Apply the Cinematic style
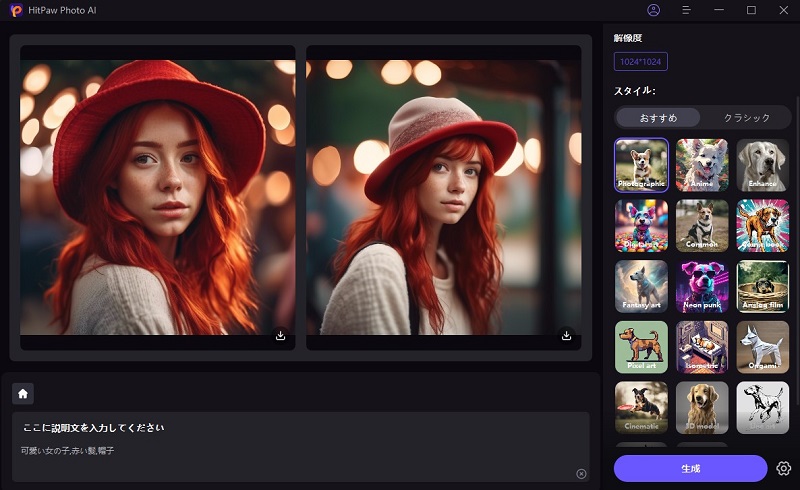 coord(641,407)
